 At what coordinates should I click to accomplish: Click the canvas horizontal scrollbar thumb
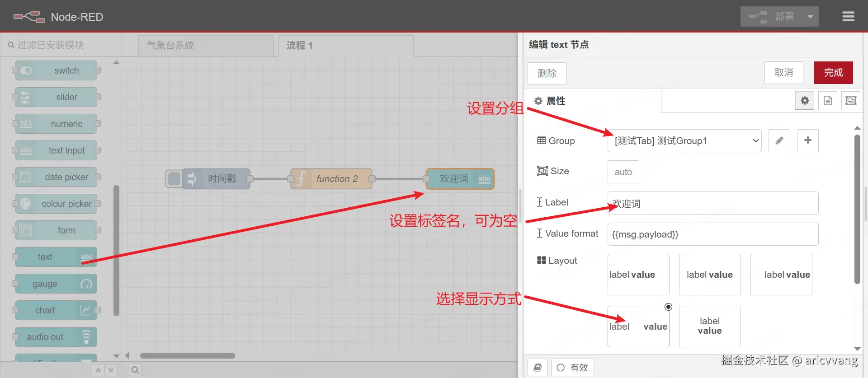click(x=188, y=356)
